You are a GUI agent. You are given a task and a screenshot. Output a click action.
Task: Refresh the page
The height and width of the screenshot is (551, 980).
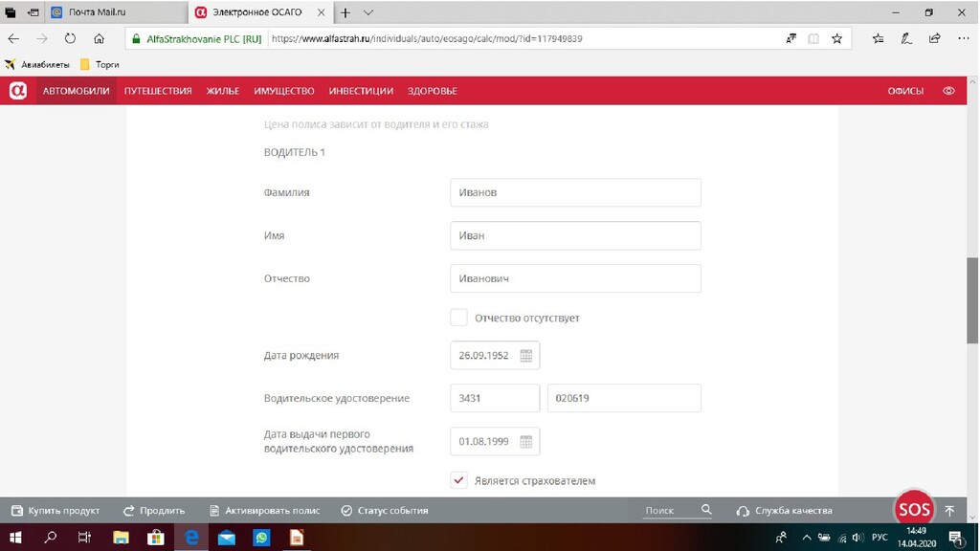pyautogui.click(x=70, y=38)
